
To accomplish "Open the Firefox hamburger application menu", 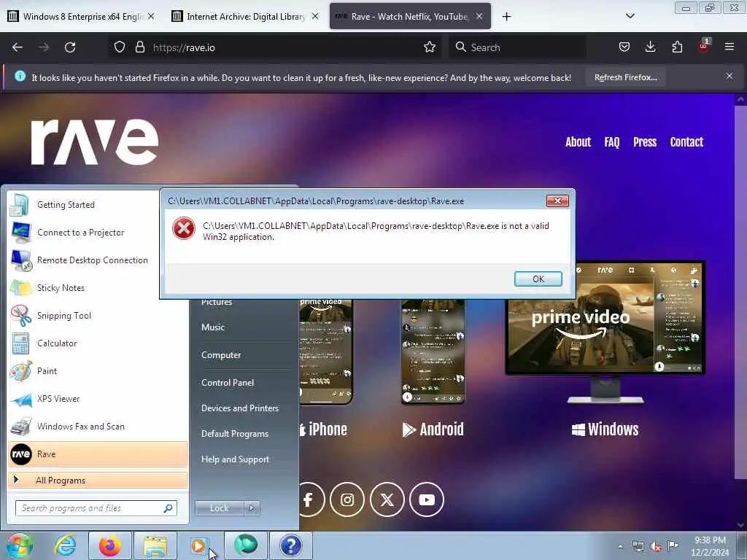I will pos(729,47).
